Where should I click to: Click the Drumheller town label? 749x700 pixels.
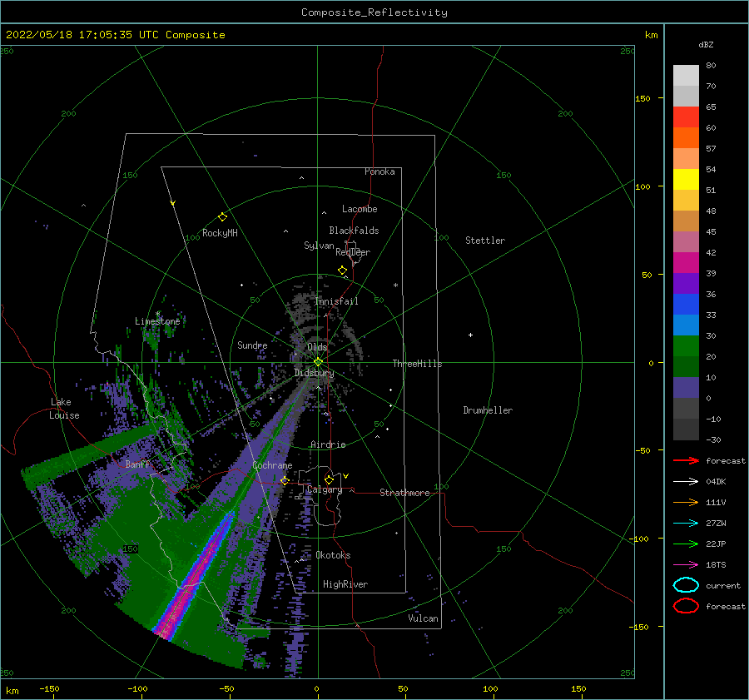tap(488, 410)
